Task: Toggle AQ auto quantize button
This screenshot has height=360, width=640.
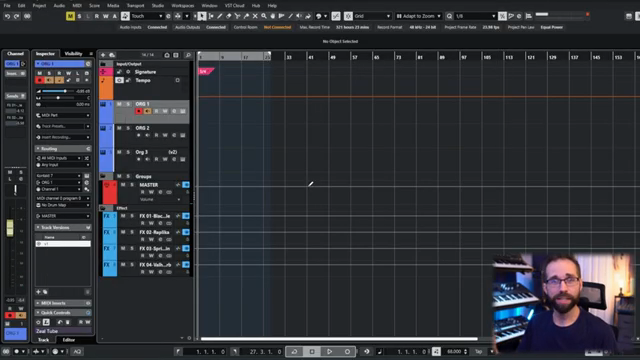Action: [x=77, y=351]
